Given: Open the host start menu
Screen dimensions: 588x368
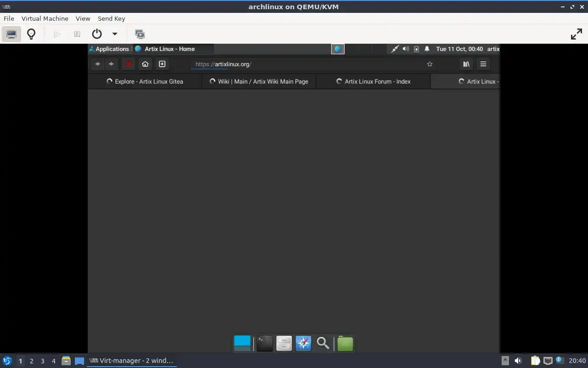Looking at the screenshot, I should coord(7,361).
